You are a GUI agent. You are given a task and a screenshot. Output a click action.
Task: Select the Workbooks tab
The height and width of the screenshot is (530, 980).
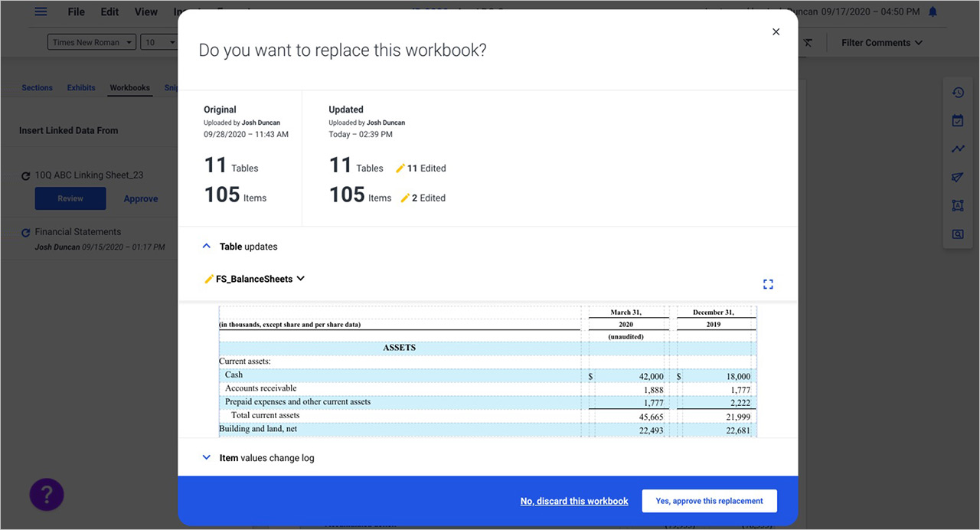[x=129, y=88]
